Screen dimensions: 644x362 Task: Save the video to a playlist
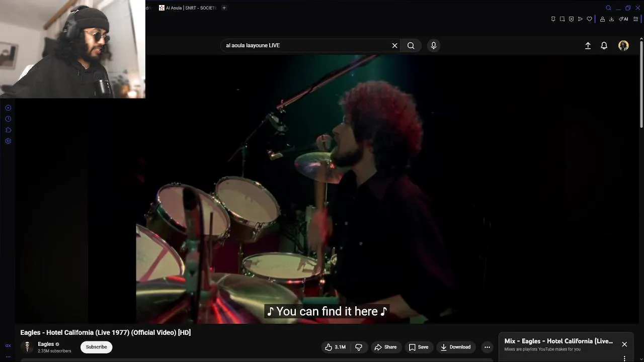(419, 347)
